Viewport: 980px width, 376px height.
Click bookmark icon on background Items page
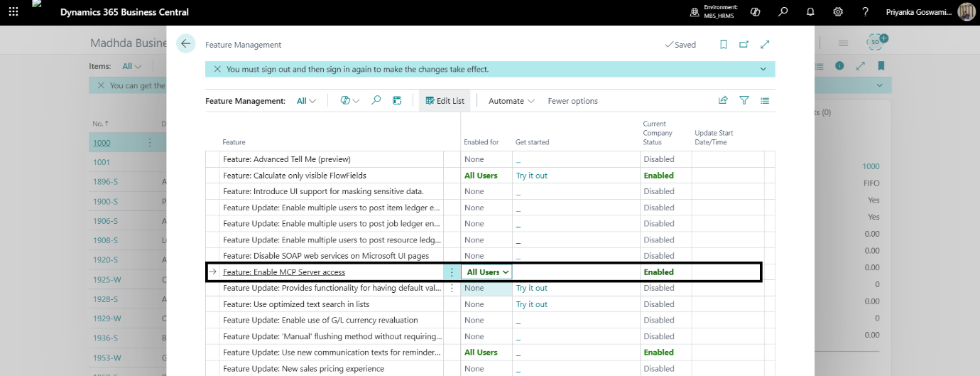[881, 65]
